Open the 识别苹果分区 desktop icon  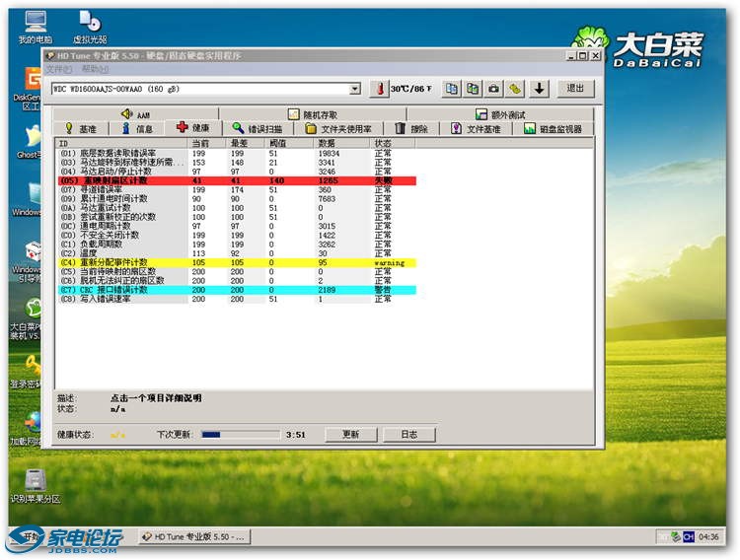pos(36,486)
